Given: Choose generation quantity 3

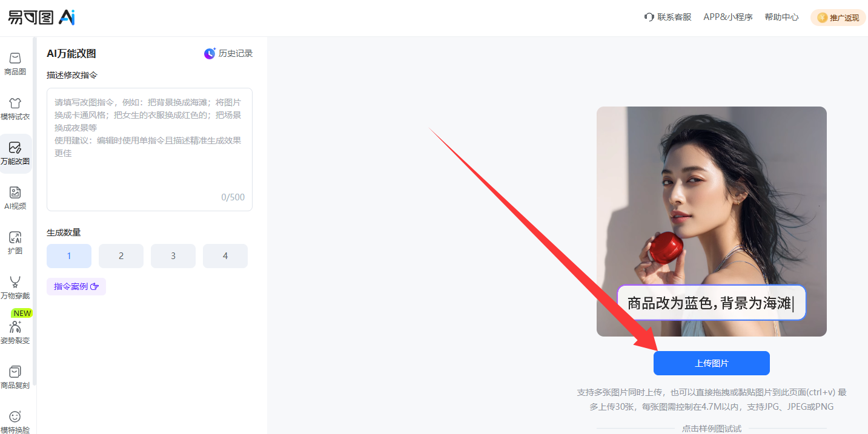Looking at the screenshot, I should 173,256.
